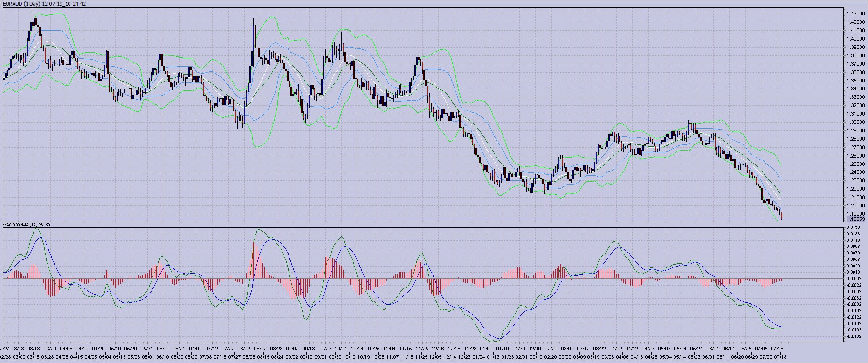Image resolution: width=868 pixels, height=363 pixels.
Task: Click the -0.0182 MACD scale value
Action: pos(854,336)
